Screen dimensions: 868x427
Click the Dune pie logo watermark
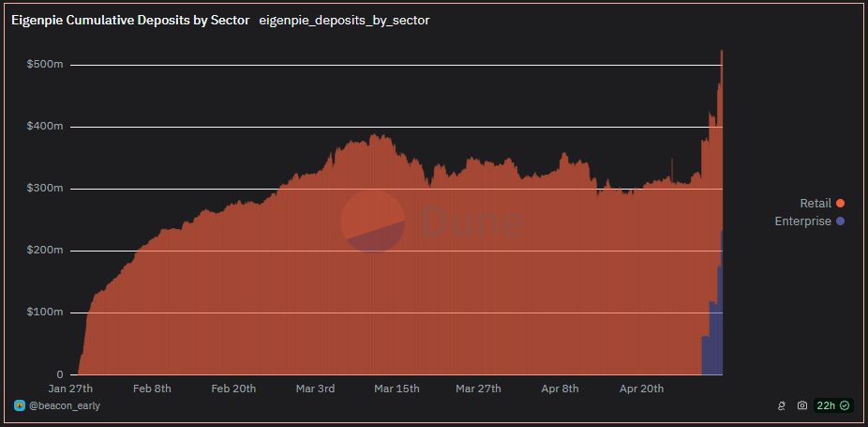372,221
